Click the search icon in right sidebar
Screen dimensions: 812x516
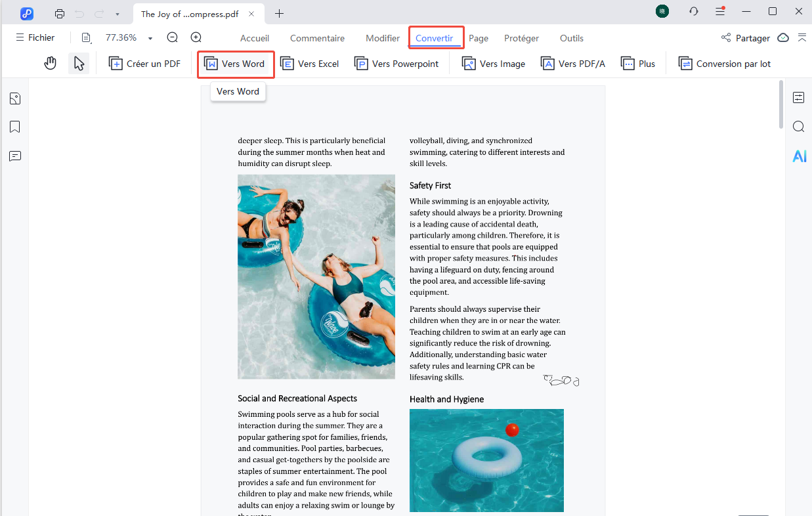click(798, 127)
